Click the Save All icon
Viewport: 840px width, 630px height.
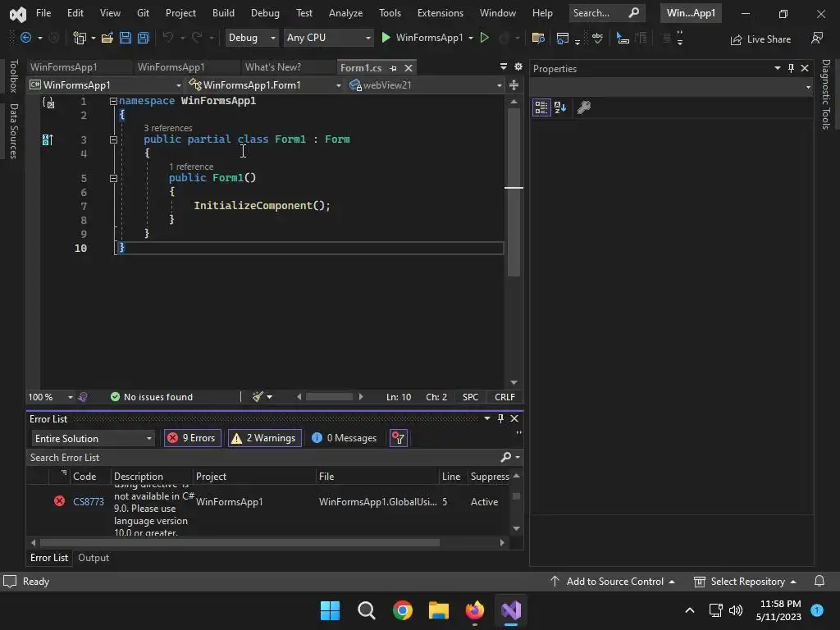pos(143,38)
